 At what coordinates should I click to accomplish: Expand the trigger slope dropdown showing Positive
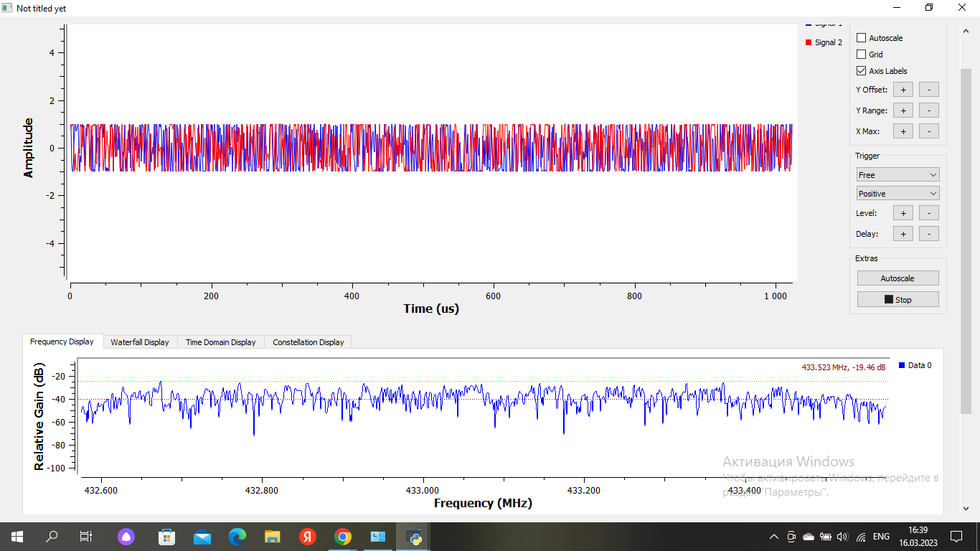click(x=897, y=194)
